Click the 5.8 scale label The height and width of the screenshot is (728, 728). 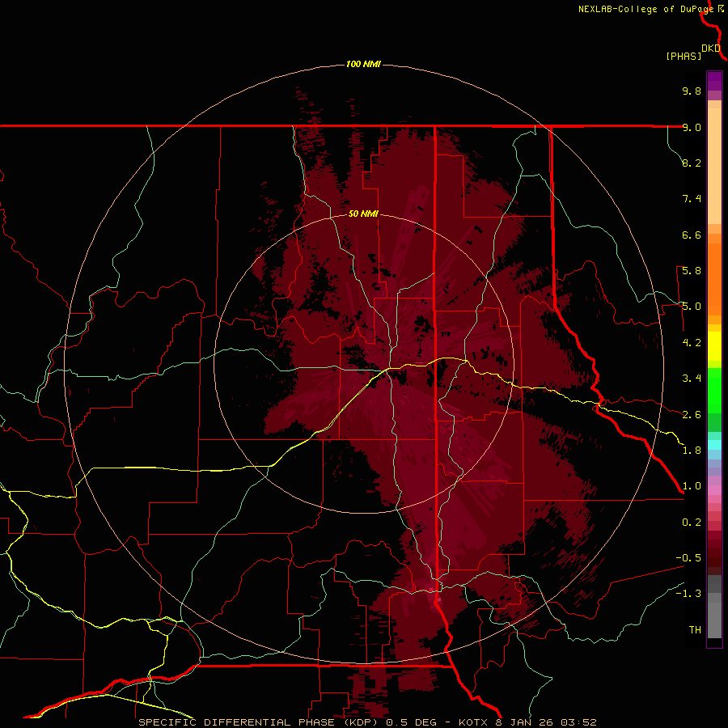tap(692, 271)
